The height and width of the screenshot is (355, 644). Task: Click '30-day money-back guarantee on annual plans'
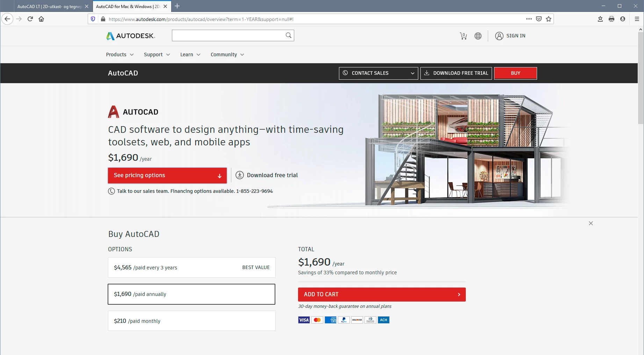pos(345,306)
